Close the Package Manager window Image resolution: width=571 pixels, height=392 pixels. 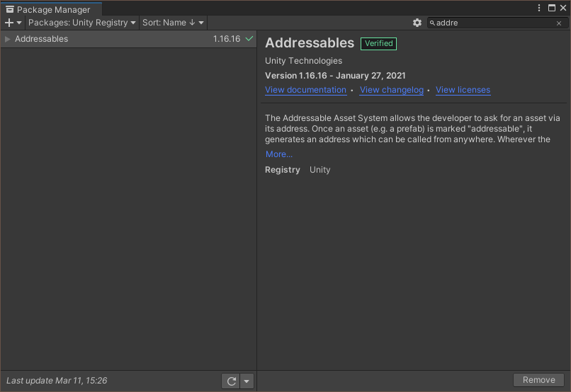(563, 8)
